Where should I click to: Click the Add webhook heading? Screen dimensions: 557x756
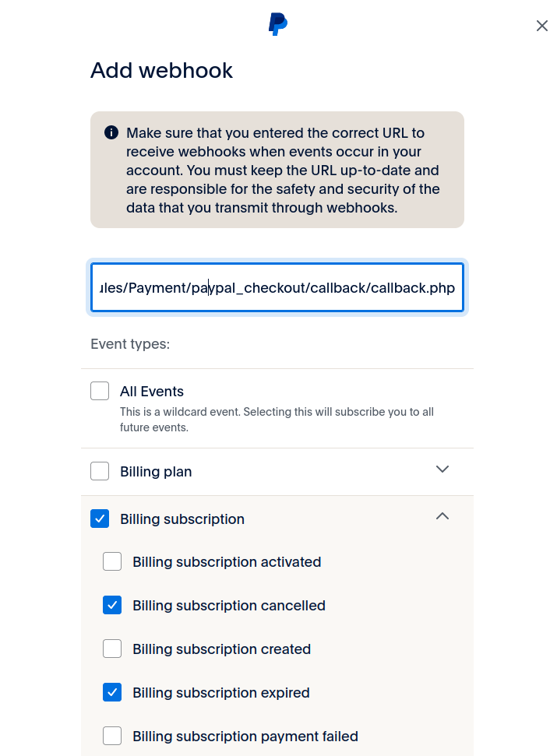(x=162, y=70)
